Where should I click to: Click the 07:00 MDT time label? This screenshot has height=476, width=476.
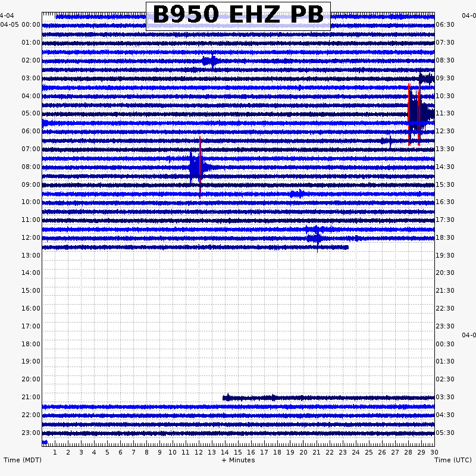(31, 149)
